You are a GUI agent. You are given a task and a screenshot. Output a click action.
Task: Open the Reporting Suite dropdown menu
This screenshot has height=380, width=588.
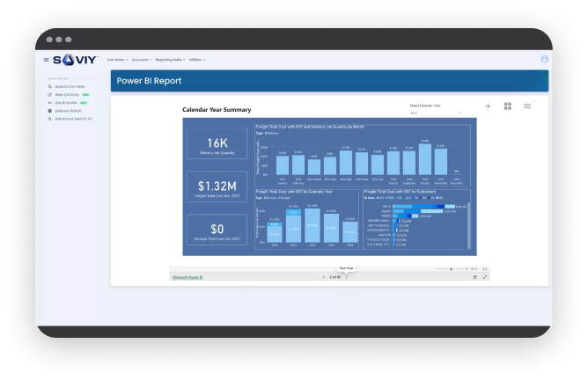[170, 60]
